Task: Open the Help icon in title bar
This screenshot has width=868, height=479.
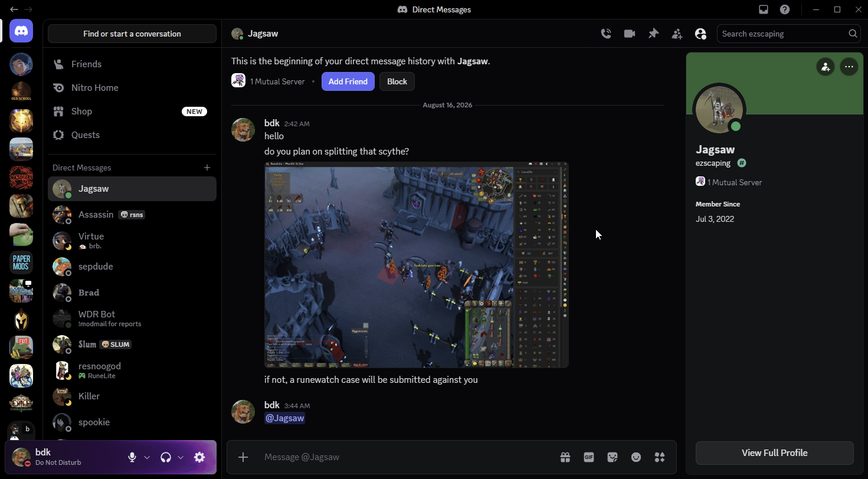Action: tap(785, 9)
